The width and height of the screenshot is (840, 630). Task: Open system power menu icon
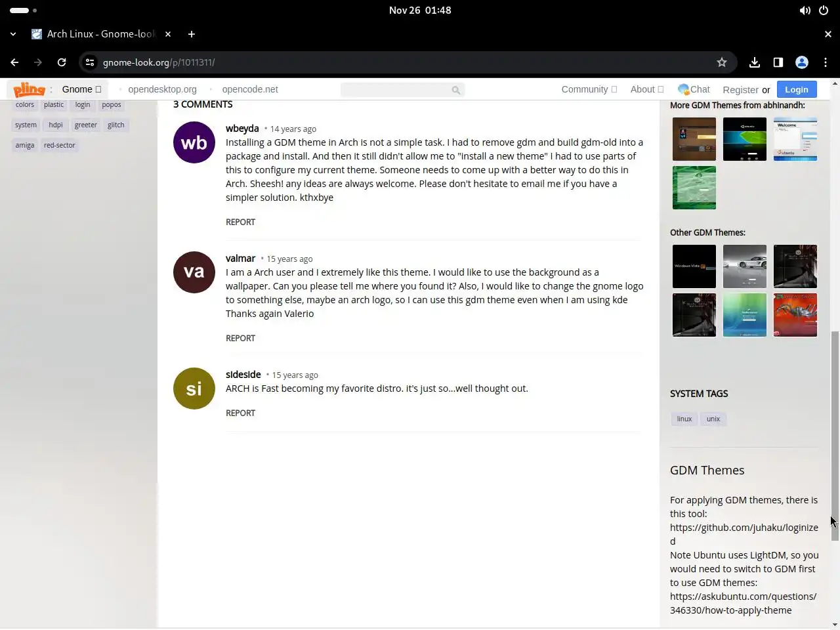point(824,10)
